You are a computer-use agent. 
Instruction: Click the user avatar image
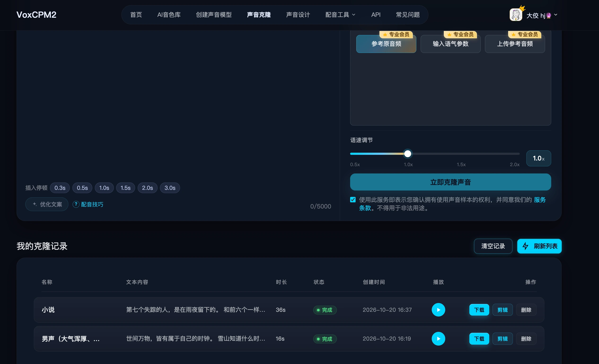point(516,15)
